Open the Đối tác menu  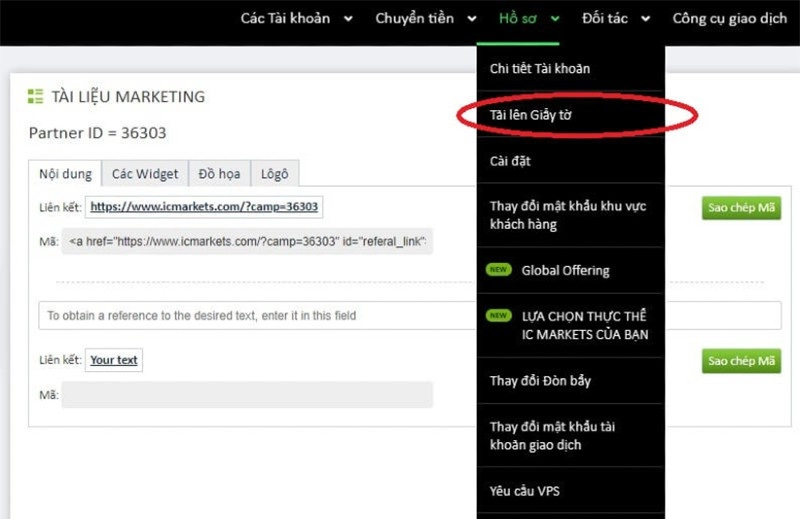[605, 18]
